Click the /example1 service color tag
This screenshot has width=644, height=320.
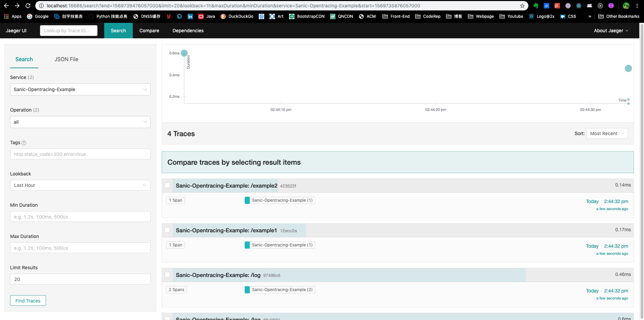click(280, 245)
